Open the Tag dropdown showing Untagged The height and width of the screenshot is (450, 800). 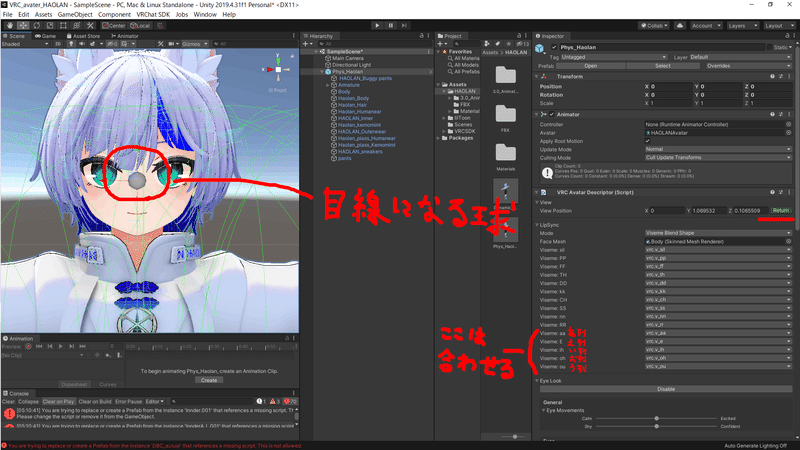pos(614,57)
